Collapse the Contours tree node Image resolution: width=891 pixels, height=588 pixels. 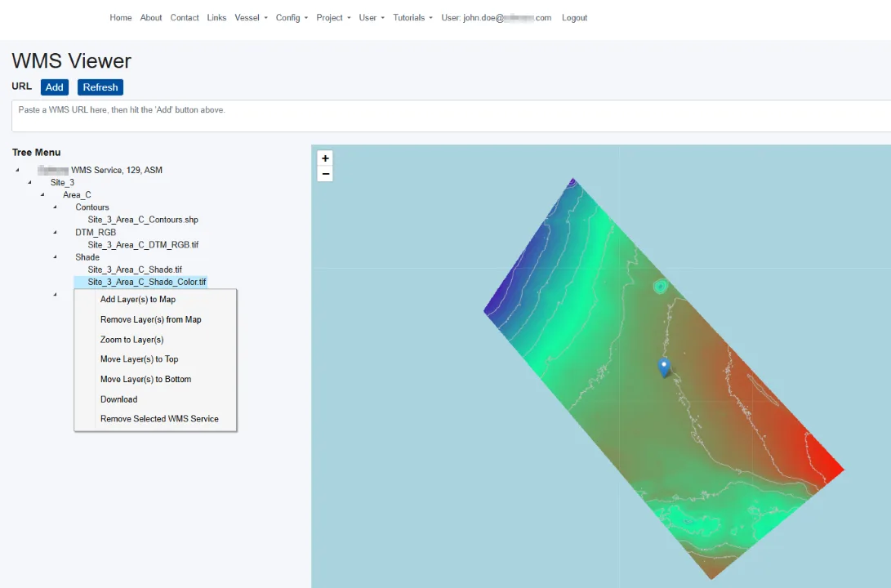pos(54,207)
